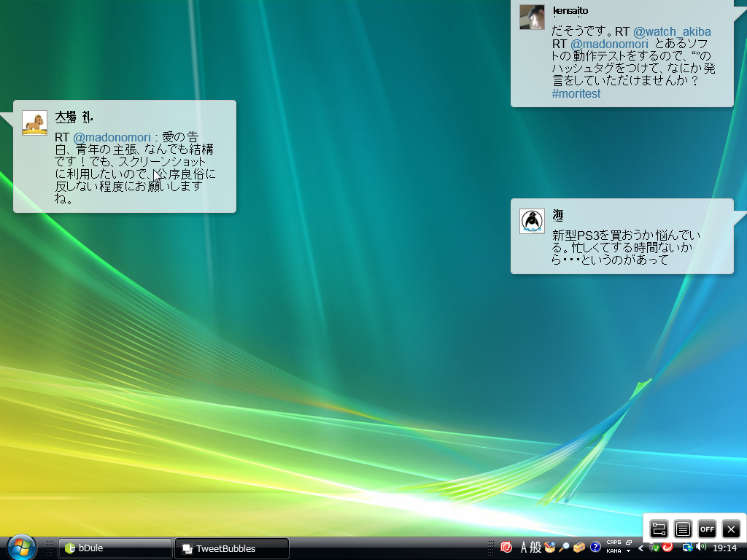747x560 pixels.
Task: Open the #moritest hashtag link
Action: (x=576, y=93)
